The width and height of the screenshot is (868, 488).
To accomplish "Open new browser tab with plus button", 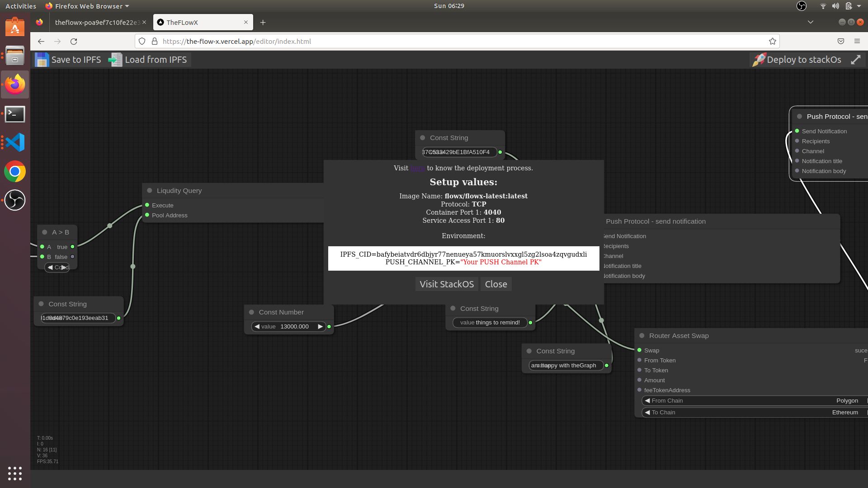I will 263,22.
